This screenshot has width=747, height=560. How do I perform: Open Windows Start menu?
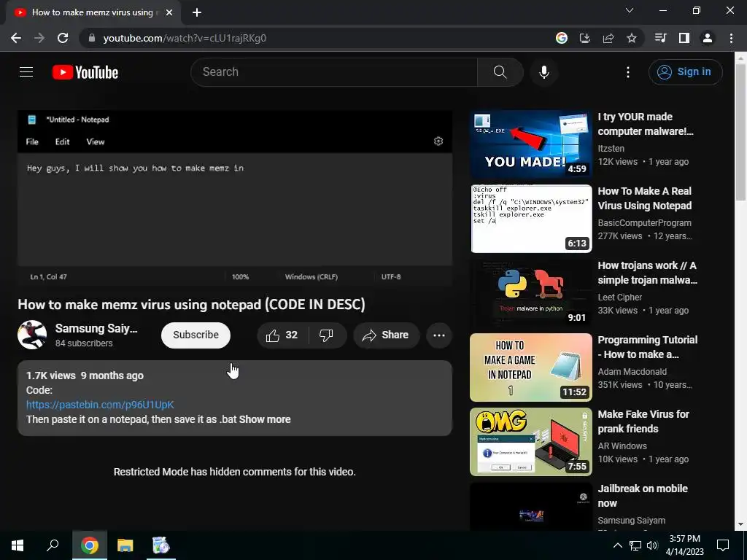point(18,545)
